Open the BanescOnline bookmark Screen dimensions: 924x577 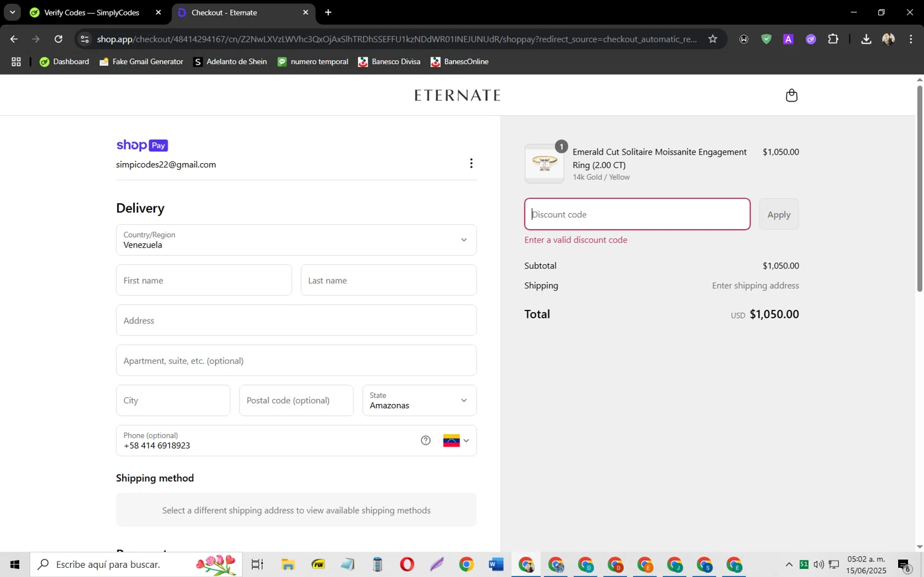click(x=460, y=62)
